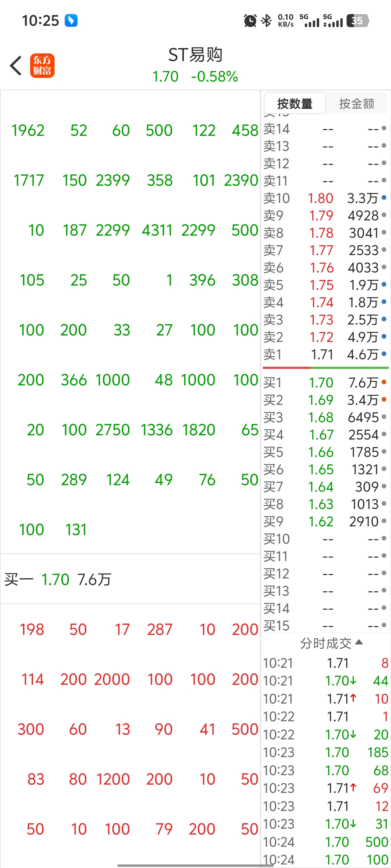Open the 东方财富 logo icon
Screen dimensions: 391x868
tap(42, 66)
